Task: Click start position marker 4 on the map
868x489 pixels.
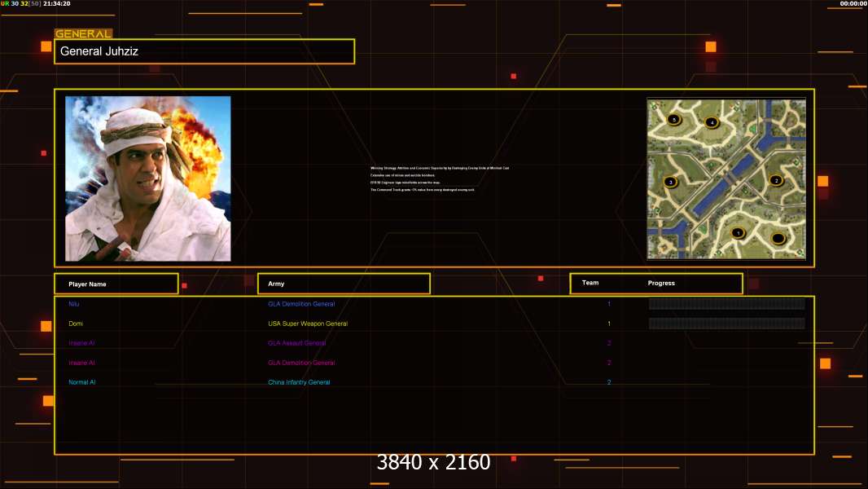Action: point(712,122)
